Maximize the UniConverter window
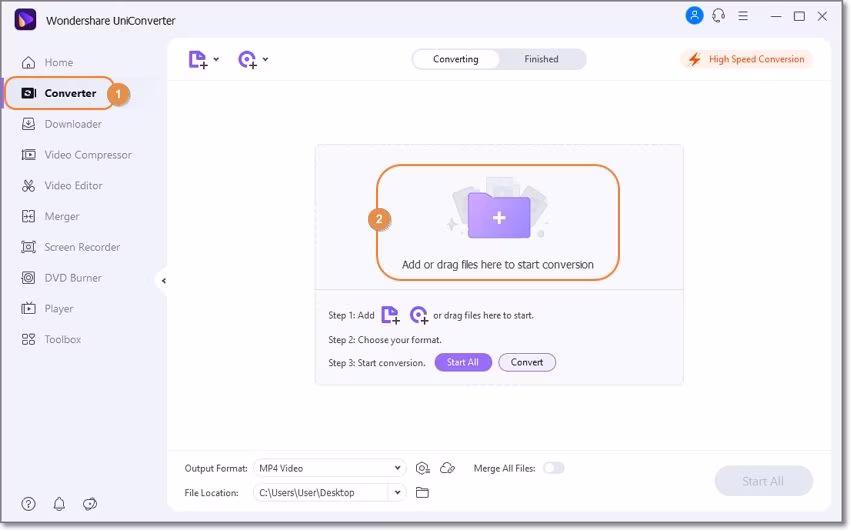Screen dimensions: 850x530 [x=799, y=16]
